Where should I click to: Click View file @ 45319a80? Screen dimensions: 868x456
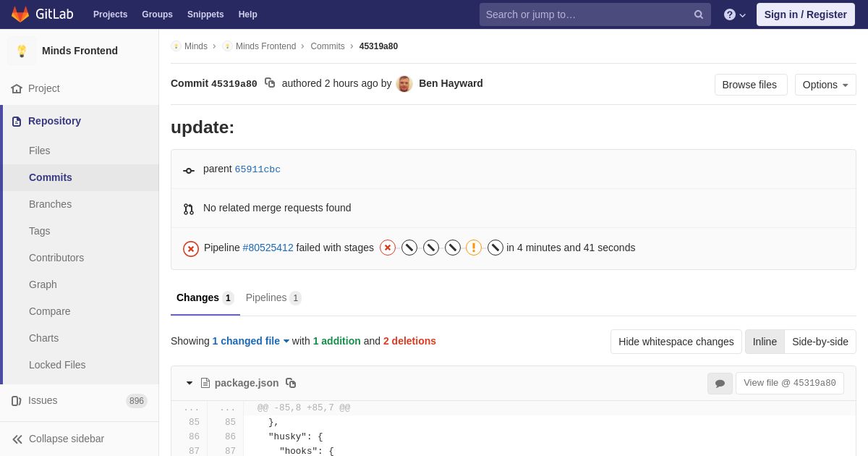pos(790,384)
